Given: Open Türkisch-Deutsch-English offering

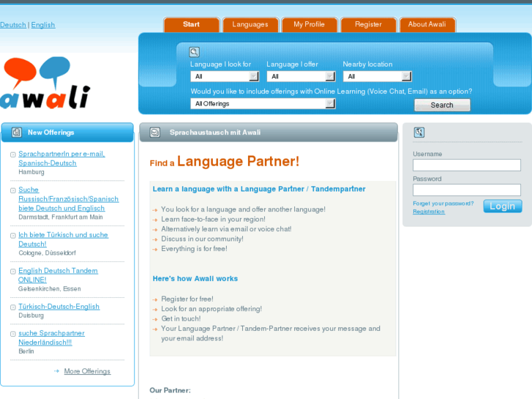Looking at the screenshot, I should coord(59,307).
